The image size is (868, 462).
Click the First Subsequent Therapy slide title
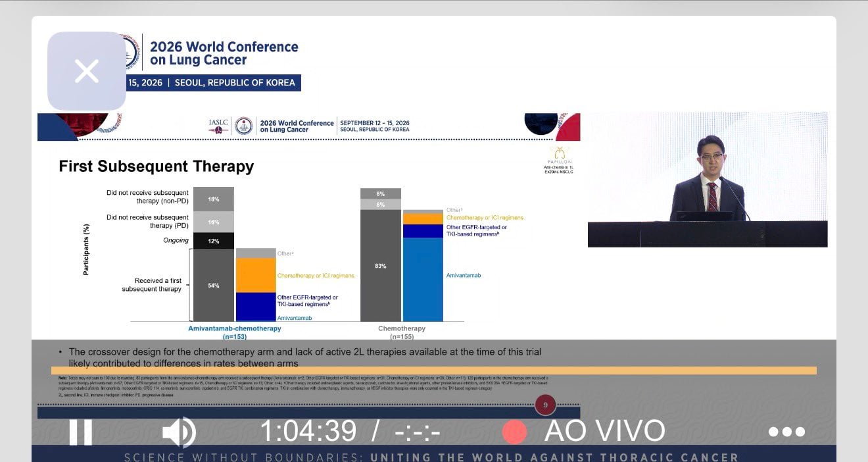pyautogui.click(x=157, y=166)
